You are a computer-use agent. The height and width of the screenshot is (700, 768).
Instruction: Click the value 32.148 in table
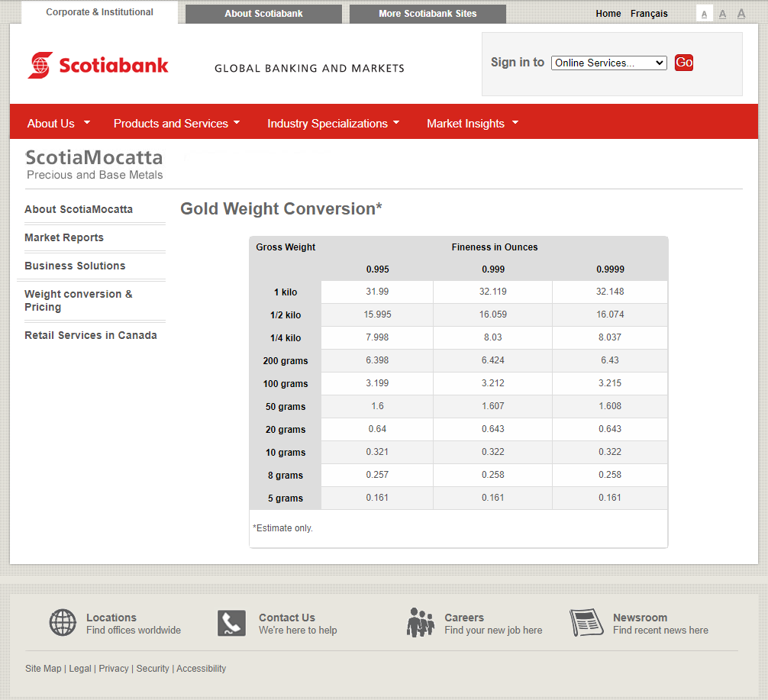point(610,292)
